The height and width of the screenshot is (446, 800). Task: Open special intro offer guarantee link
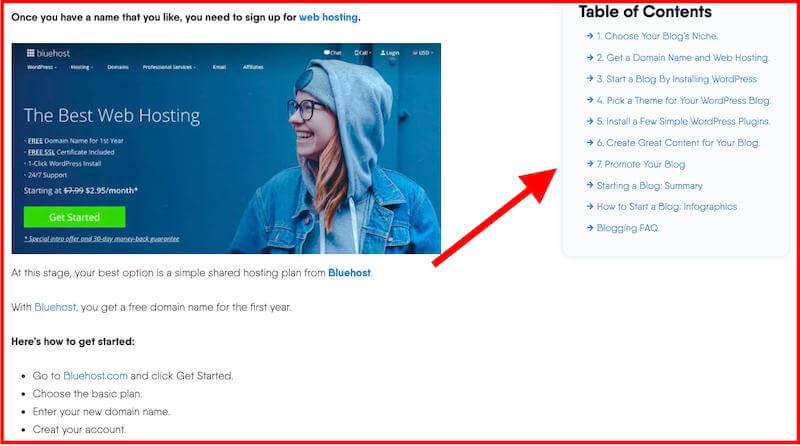tap(102, 238)
